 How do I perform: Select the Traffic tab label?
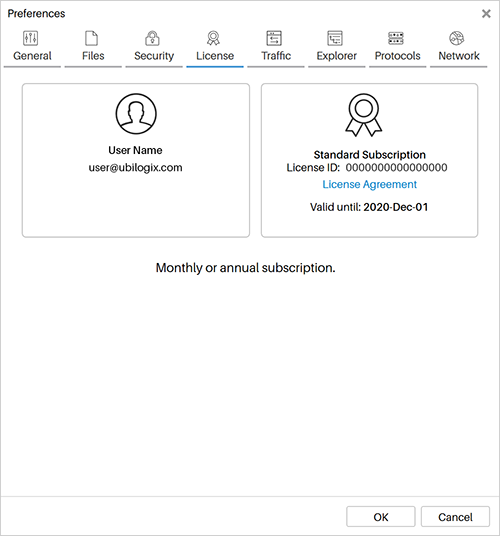pyautogui.click(x=276, y=56)
